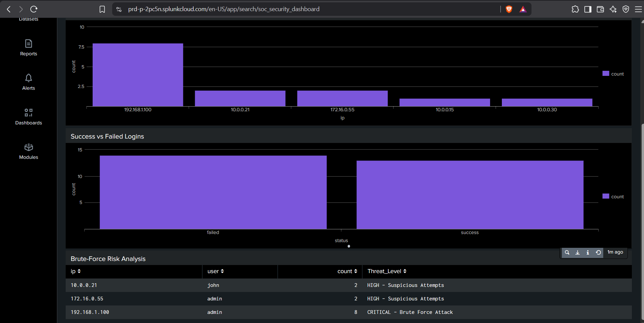Reload the Splunk dashboard page

point(34,9)
